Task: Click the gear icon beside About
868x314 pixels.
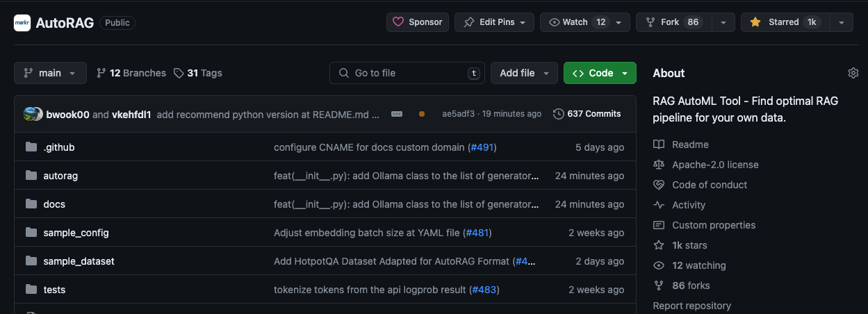Action: (x=853, y=73)
